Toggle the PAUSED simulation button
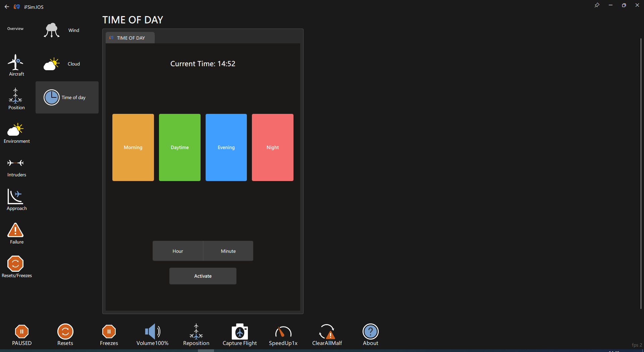 [x=22, y=332]
